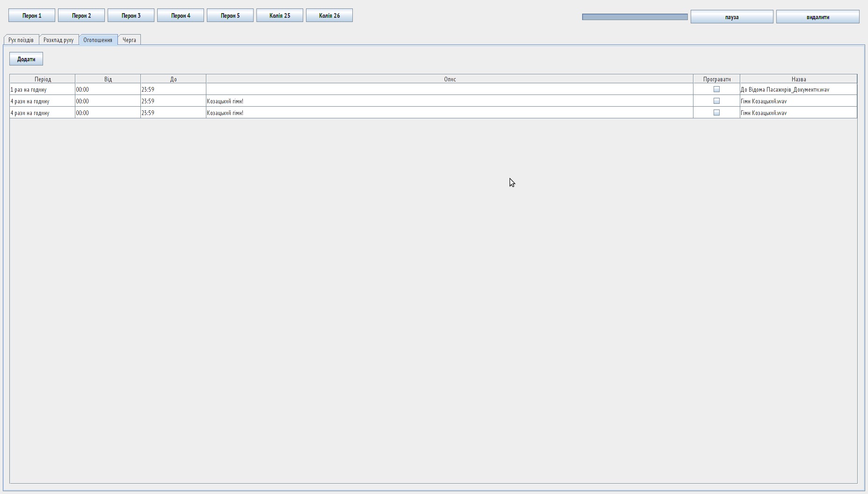Click the Перон 1 platform button
The width and height of the screenshot is (868, 494).
pyautogui.click(x=31, y=15)
